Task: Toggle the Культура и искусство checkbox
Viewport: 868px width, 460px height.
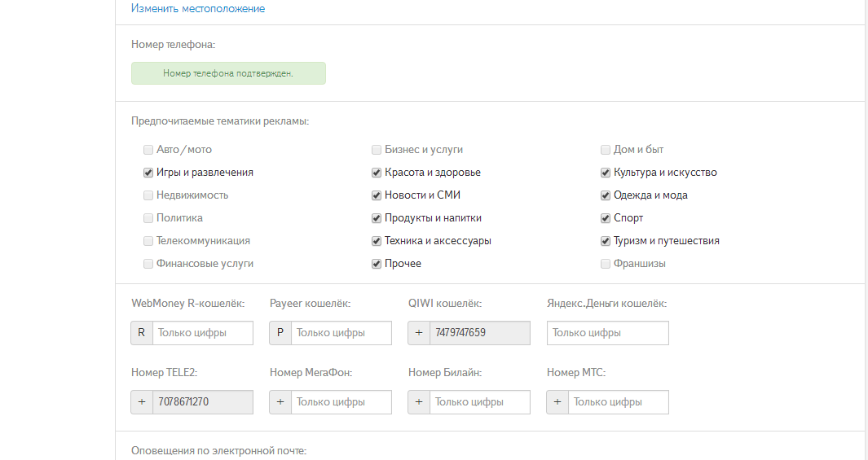Action: (606, 173)
